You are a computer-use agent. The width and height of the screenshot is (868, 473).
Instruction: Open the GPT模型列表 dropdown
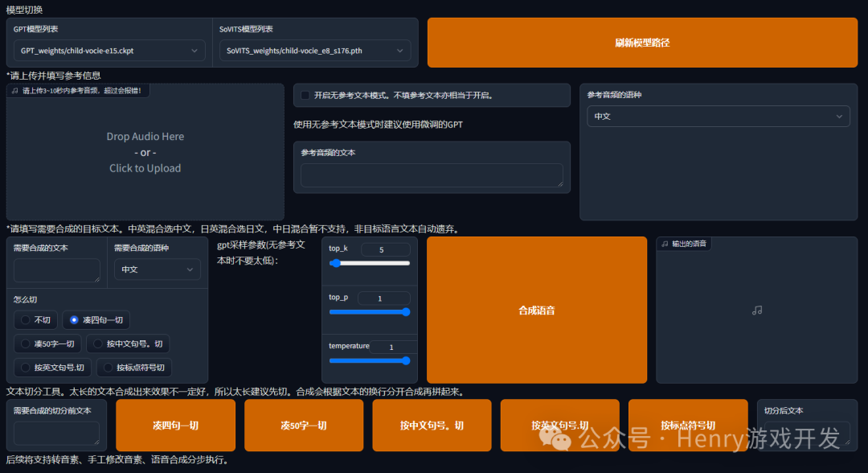[x=108, y=50]
